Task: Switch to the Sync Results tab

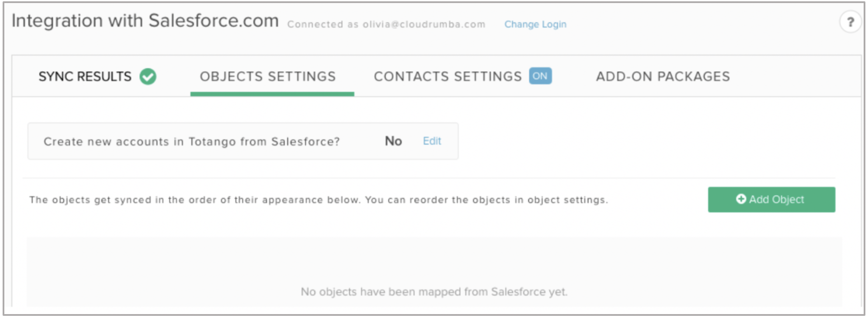Action: [x=85, y=76]
